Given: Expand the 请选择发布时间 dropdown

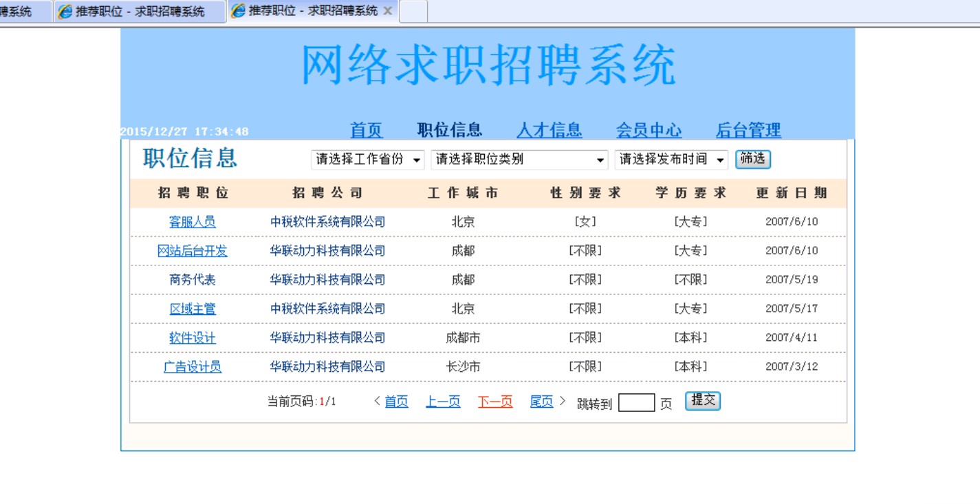Looking at the screenshot, I should coord(671,160).
